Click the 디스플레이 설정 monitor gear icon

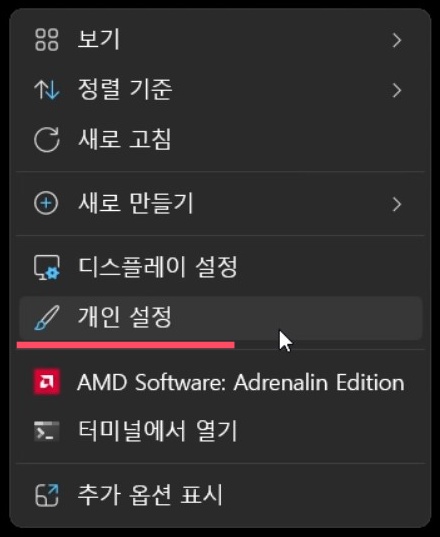(x=47, y=267)
